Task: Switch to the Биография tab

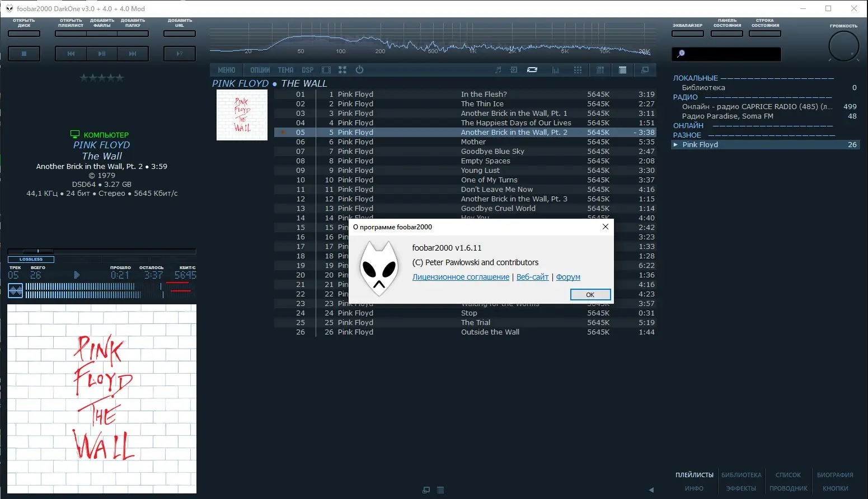Action: tap(835, 475)
